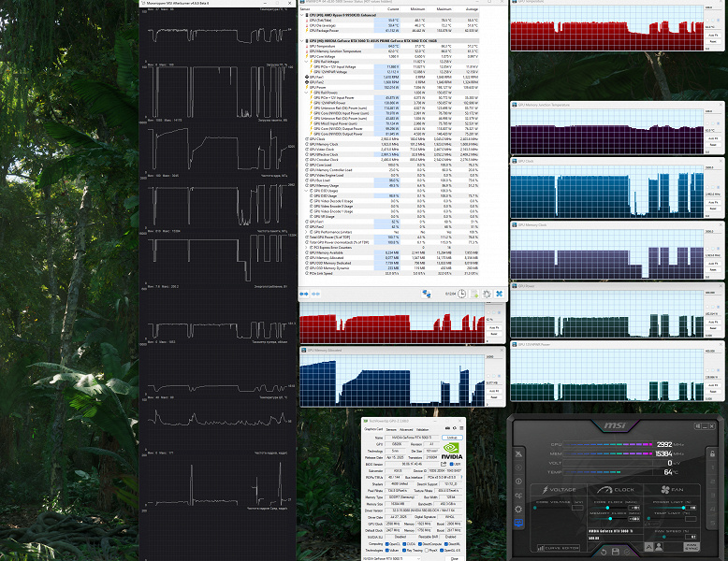The width and height of the screenshot is (728, 561).
Task: Click Afterburner Power Limit slider handle
Action: coord(683,508)
